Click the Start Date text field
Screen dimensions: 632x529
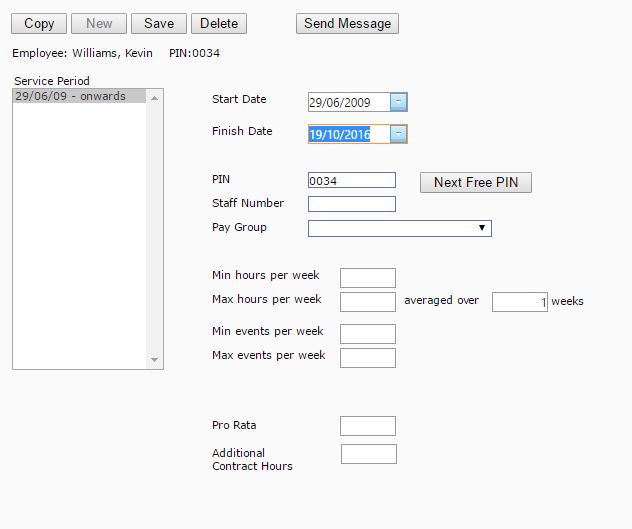(347, 102)
